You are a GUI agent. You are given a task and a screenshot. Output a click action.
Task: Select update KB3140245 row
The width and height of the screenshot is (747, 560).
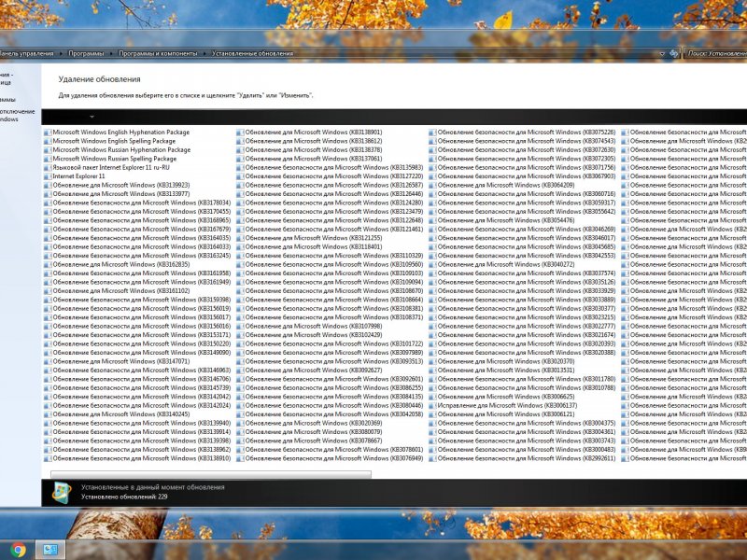117,414
